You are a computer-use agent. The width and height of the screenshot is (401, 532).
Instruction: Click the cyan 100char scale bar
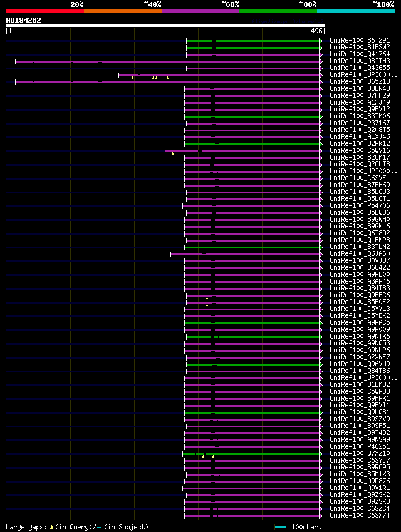pyautogui.click(x=280, y=527)
